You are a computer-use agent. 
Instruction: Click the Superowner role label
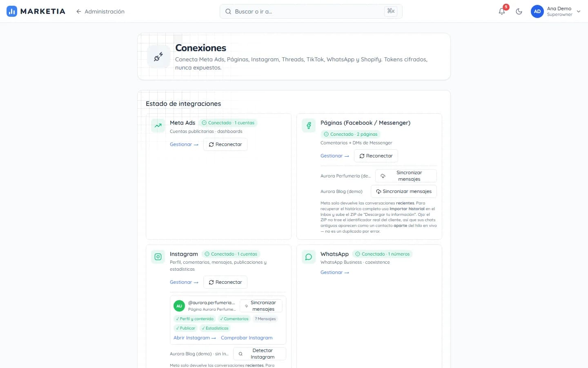click(x=559, y=15)
